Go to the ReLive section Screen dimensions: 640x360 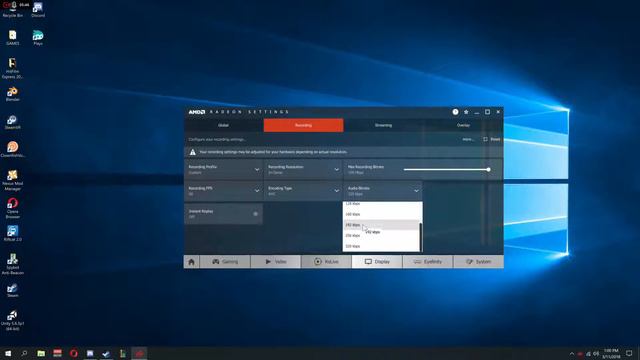pyautogui.click(x=326, y=262)
